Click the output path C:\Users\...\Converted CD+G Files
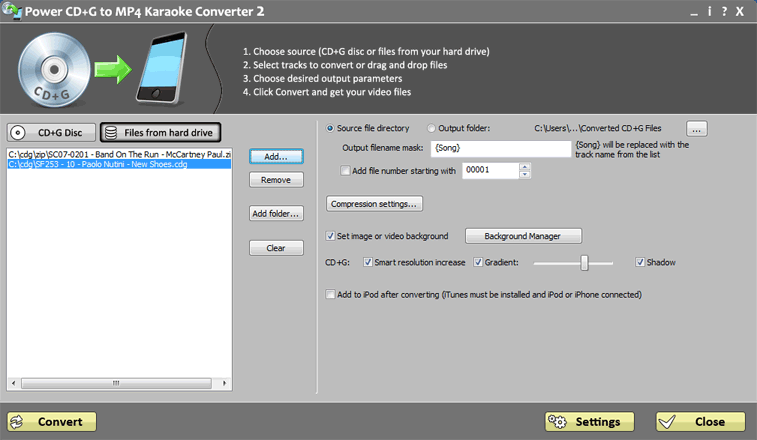The width and height of the screenshot is (757, 440). (x=598, y=128)
